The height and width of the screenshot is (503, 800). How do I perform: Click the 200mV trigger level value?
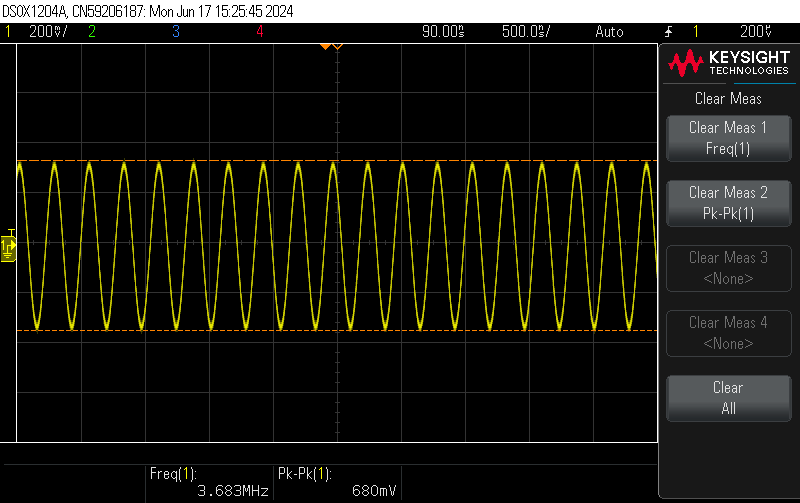756,32
